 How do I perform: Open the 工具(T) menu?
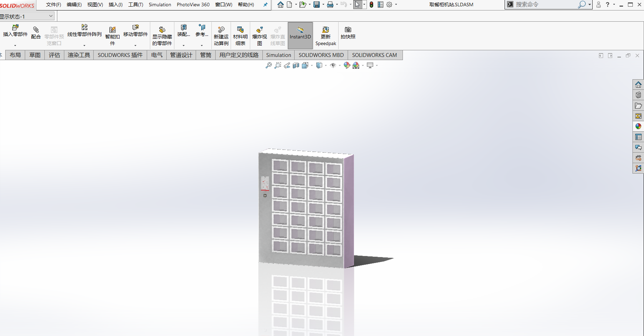pos(136,5)
